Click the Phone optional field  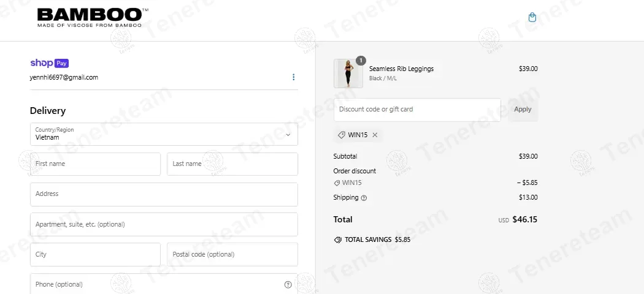point(164,284)
